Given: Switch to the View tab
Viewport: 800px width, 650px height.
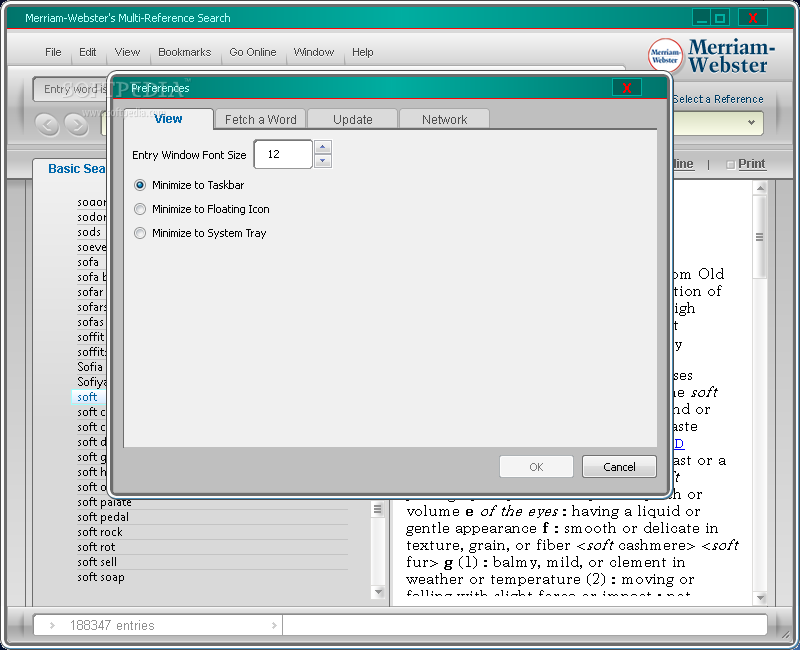Looking at the screenshot, I should [x=168, y=119].
